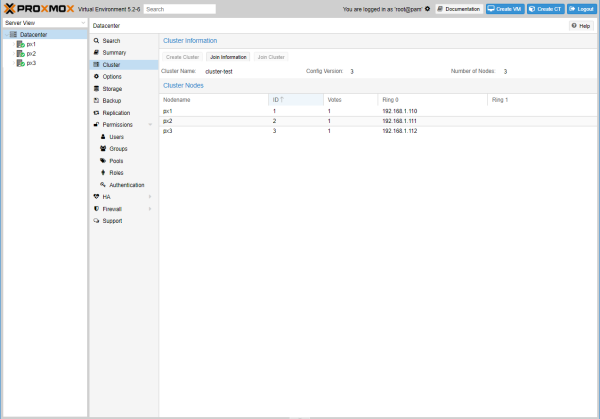Click the px3 node icon in tree

[x=20, y=63]
